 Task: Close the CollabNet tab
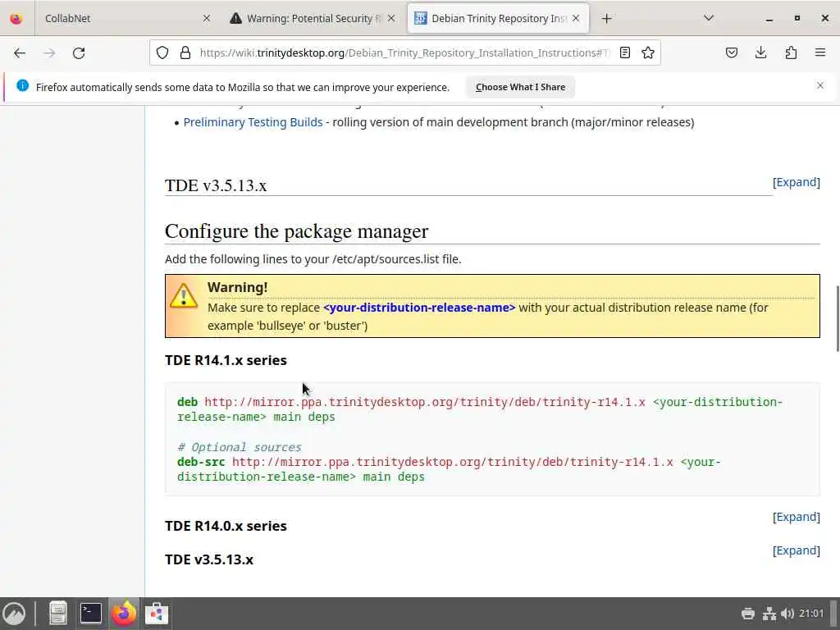coord(207,19)
